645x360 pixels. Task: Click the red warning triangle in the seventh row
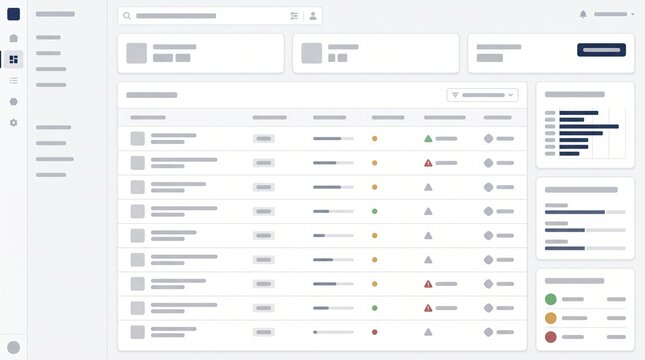[428, 284]
